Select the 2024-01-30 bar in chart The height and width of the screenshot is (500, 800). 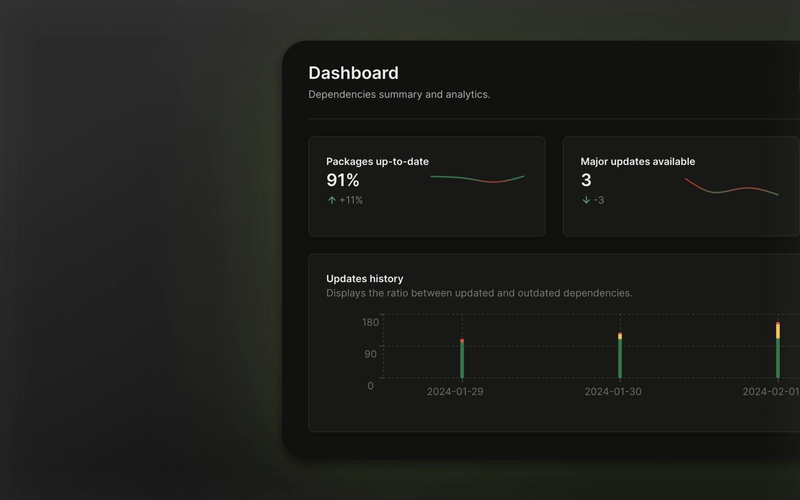point(620,356)
